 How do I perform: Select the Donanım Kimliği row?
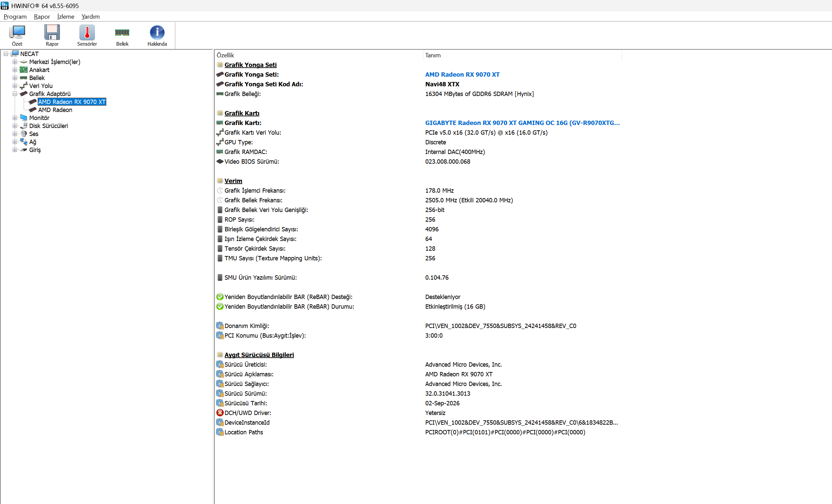pos(418,326)
